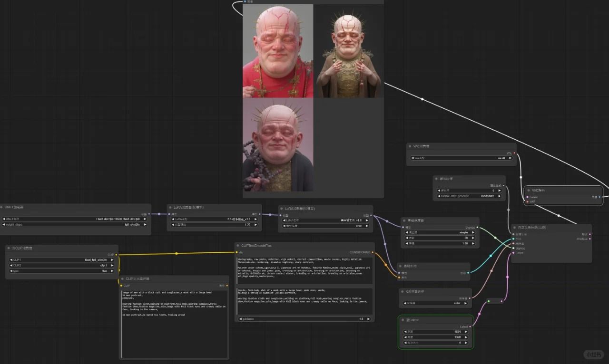Open the VAE name dropdown showing ae.sft

coord(461,158)
